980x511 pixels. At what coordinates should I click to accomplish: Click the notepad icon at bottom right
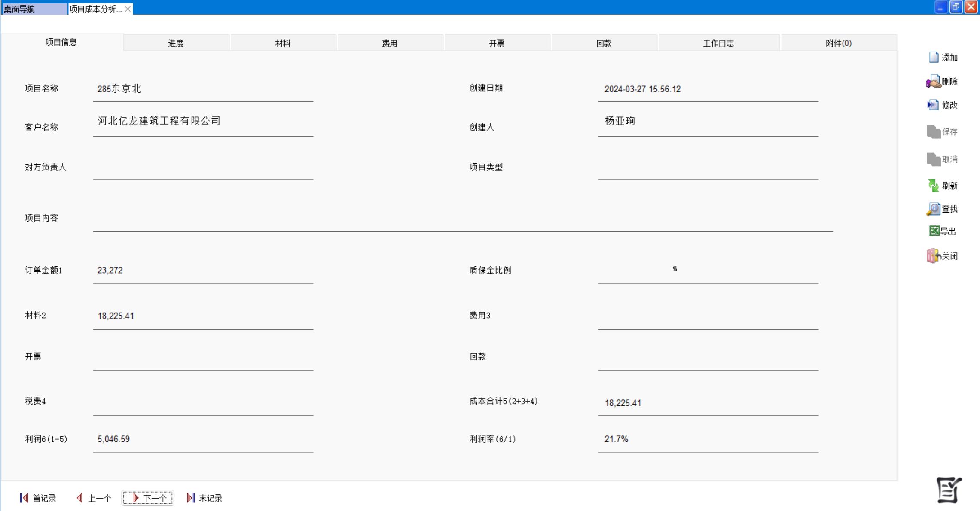coord(949,490)
